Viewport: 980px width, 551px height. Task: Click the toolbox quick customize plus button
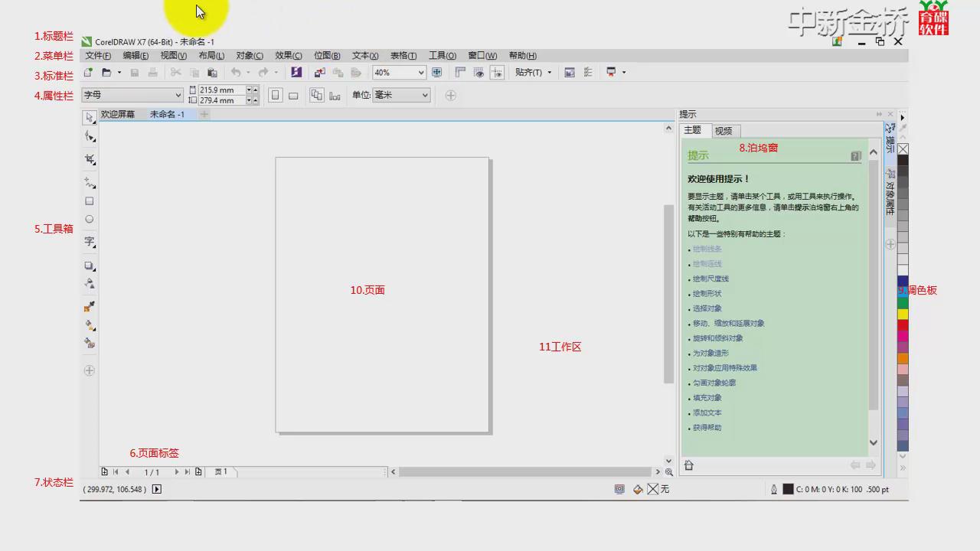point(90,370)
